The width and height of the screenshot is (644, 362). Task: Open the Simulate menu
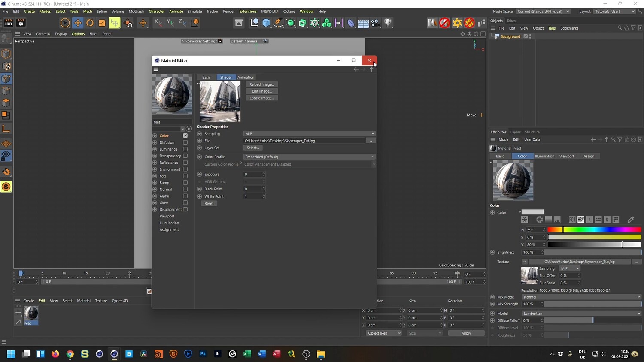(x=194, y=12)
